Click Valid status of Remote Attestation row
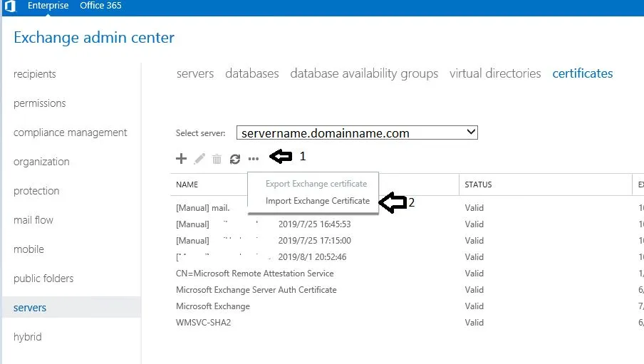Screen dimensions: 644x364 (474, 274)
